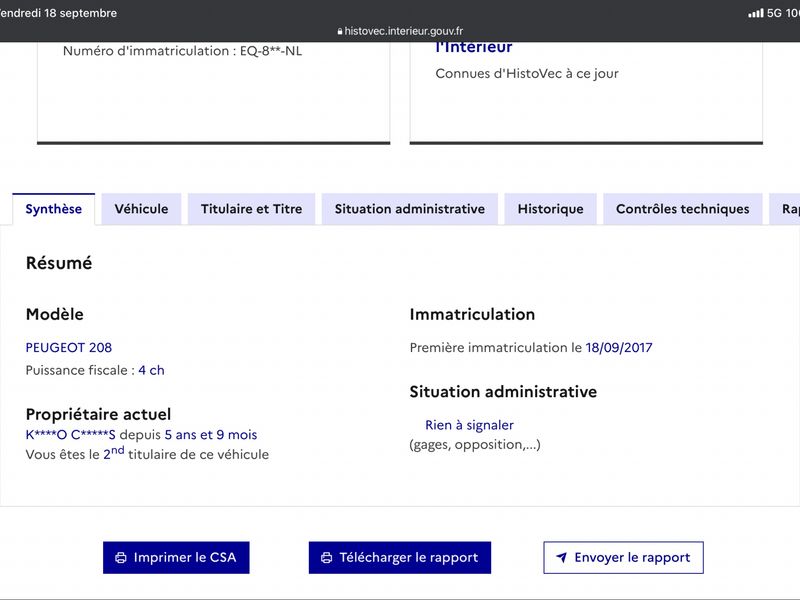800x600 pixels.
Task: Click the Télécharger le rapport button
Action: coord(399,558)
